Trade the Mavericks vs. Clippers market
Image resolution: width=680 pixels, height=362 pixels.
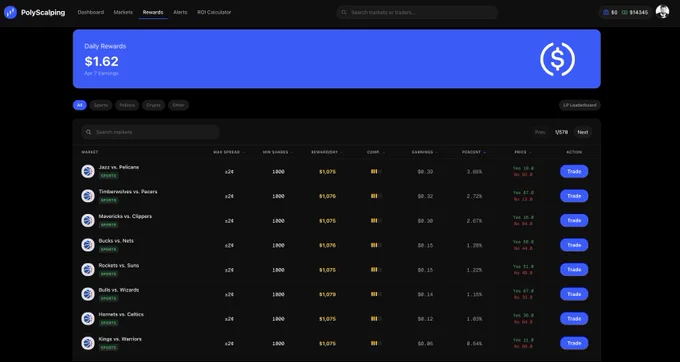pos(574,220)
